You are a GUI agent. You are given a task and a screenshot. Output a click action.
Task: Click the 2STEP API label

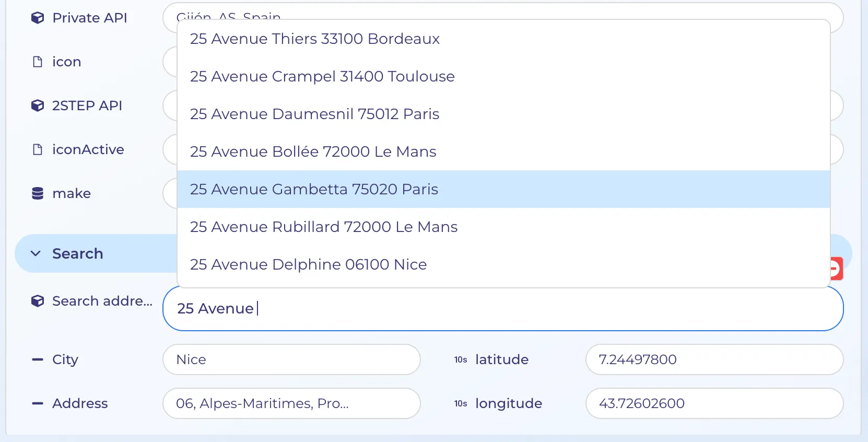pyautogui.click(x=87, y=106)
